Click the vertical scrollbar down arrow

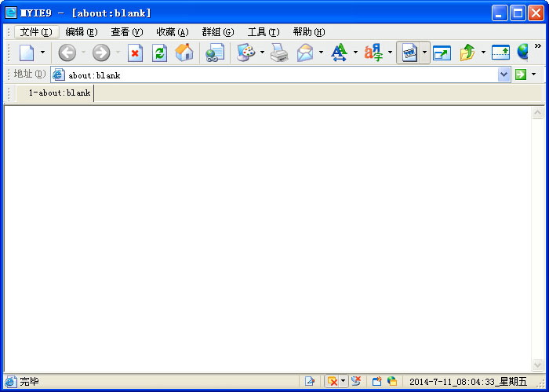(537, 365)
